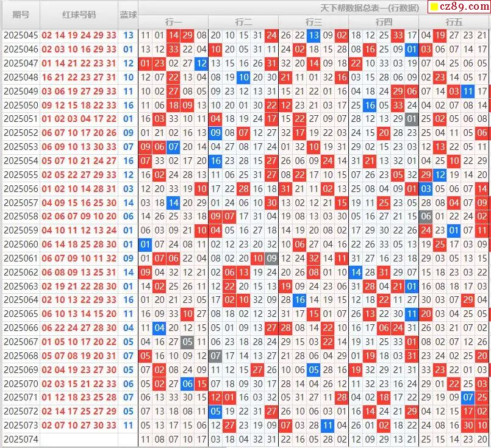This screenshot has width=491, height=448.
Task: Click period number 2025057
Action: (x=21, y=203)
